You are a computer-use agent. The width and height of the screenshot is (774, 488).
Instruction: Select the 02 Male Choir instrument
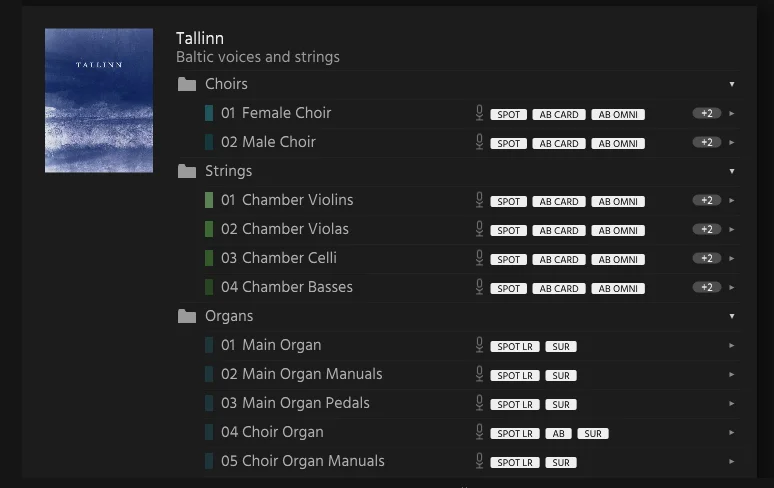click(x=268, y=142)
